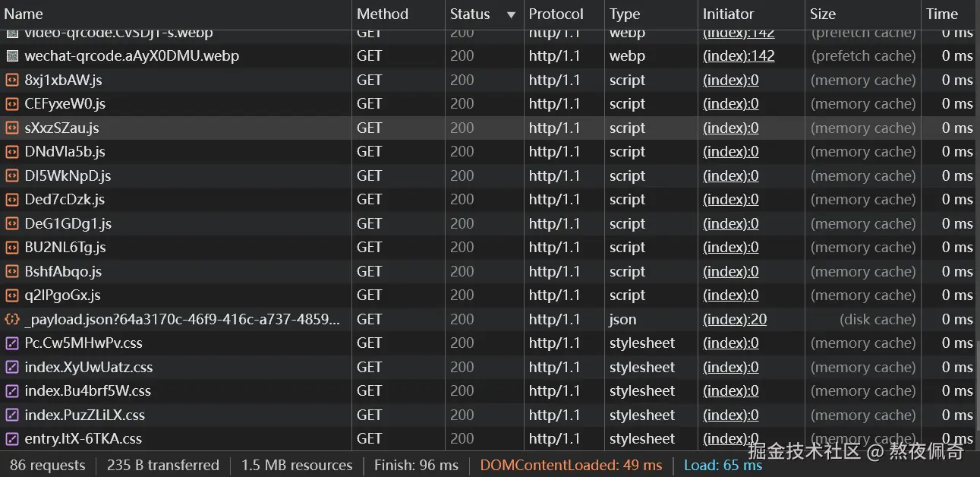Viewport: 980px width, 477px height.
Task: Click the image icon beside wechat-qrcode.aAyX0DMU.webp
Action: click(12, 56)
